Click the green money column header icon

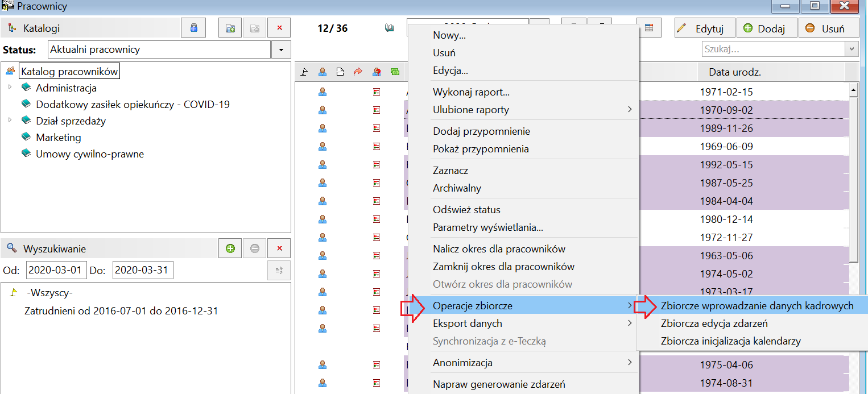pos(394,72)
